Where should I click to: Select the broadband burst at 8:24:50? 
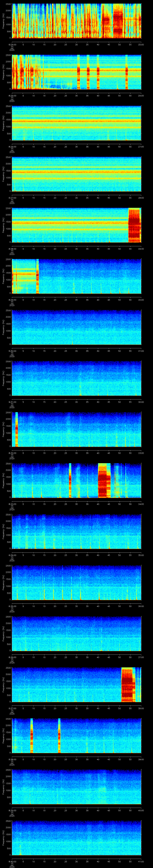(x=118, y=21)
